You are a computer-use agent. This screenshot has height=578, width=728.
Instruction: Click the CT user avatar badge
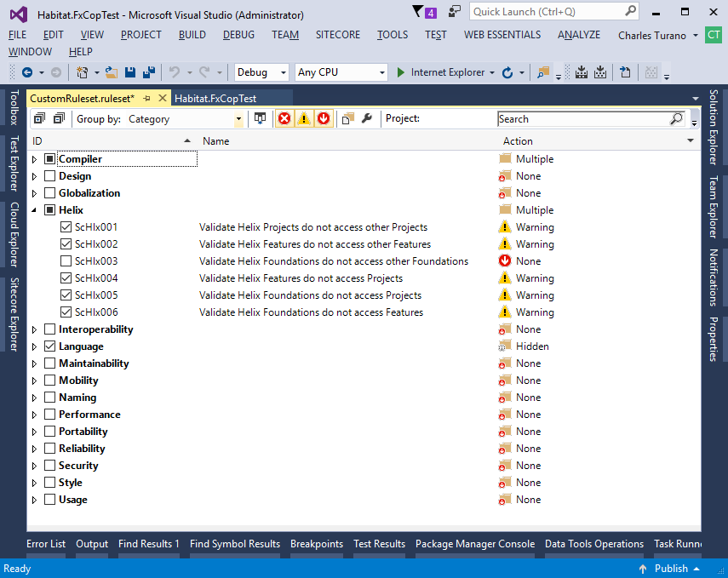(x=714, y=35)
